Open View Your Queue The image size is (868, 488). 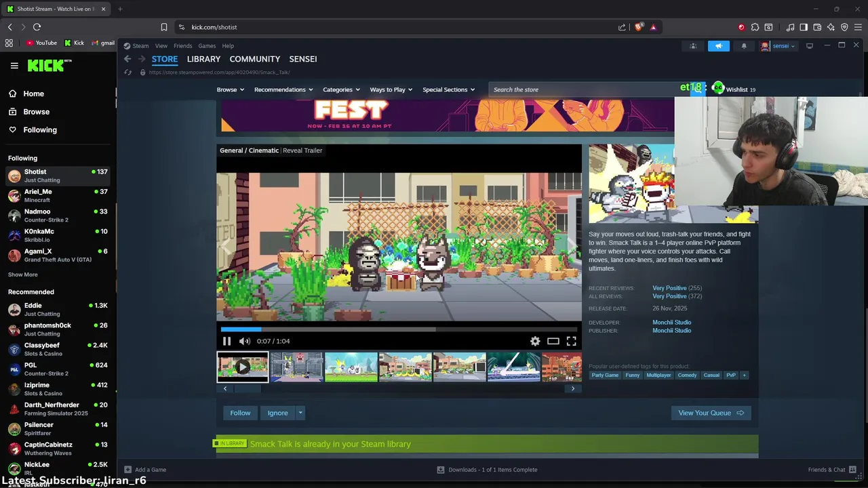coord(711,413)
